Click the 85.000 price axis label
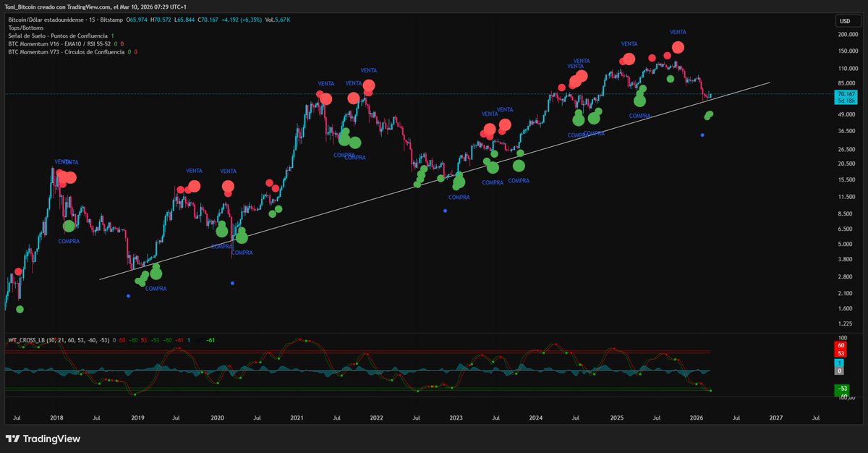 pyautogui.click(x=845, y=83)
